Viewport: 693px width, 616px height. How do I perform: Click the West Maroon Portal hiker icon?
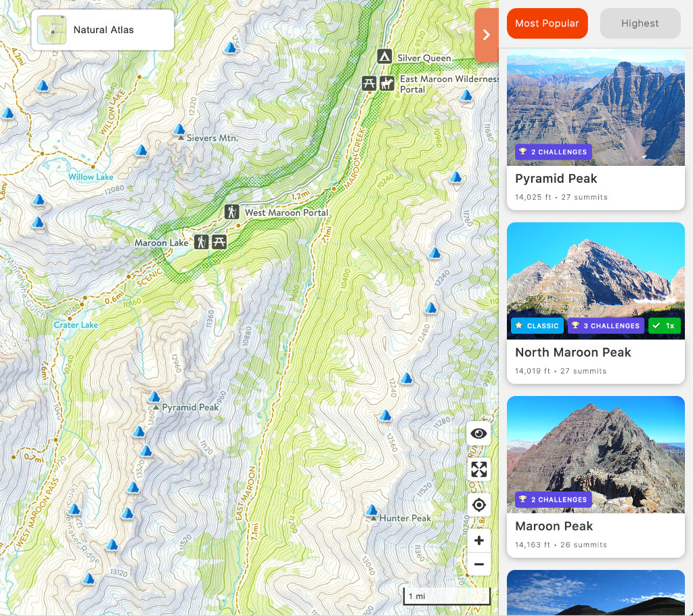(231, 212)
